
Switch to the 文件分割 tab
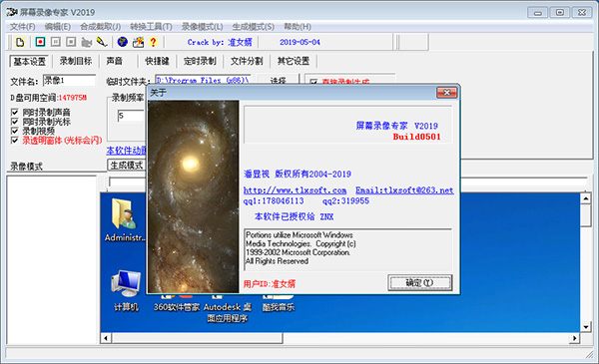point(247,61)
